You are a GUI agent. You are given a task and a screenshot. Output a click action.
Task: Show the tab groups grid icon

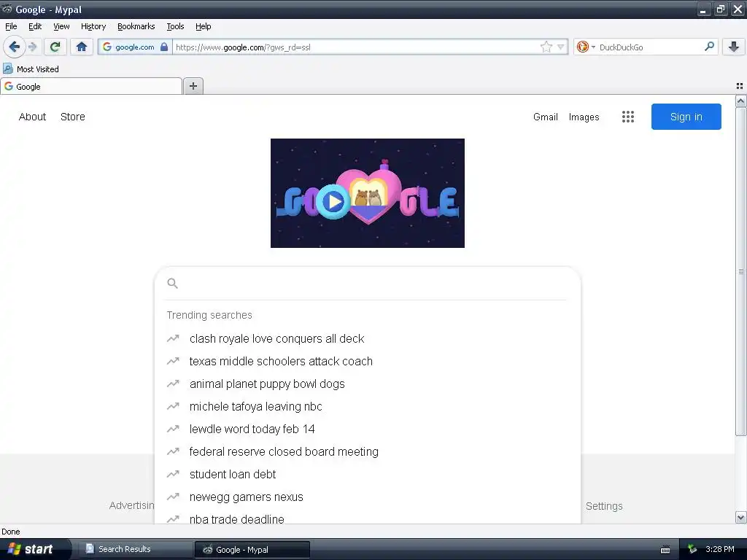pos(740,86)
